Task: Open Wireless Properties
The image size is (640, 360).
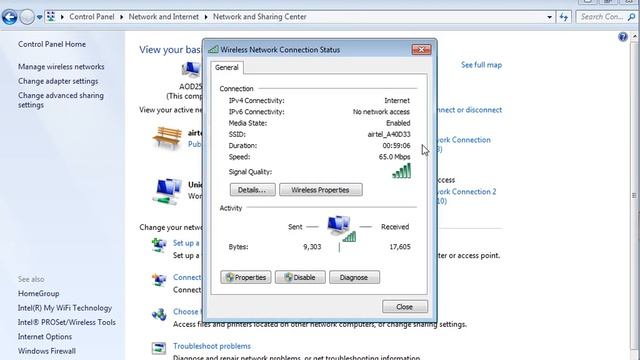Action: 320,190
